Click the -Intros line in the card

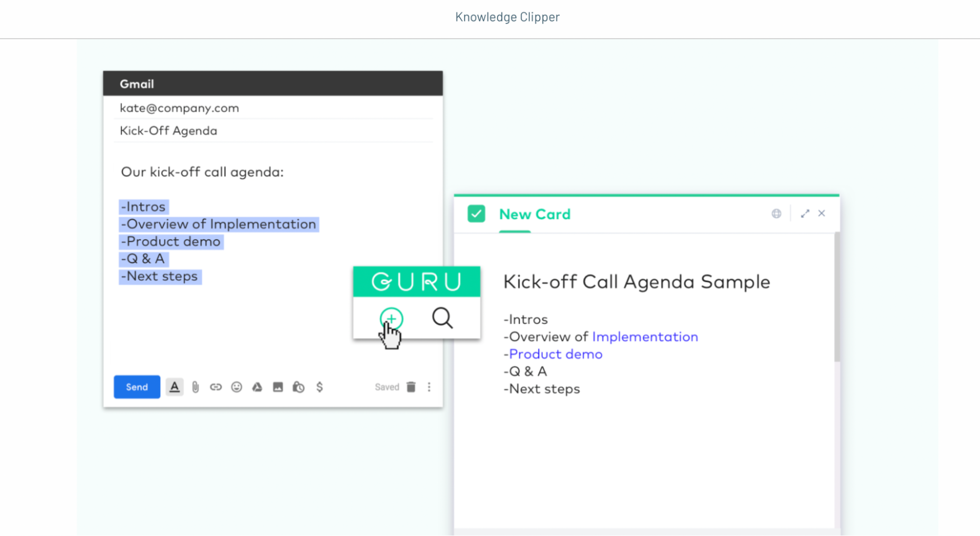pos(526,320)
